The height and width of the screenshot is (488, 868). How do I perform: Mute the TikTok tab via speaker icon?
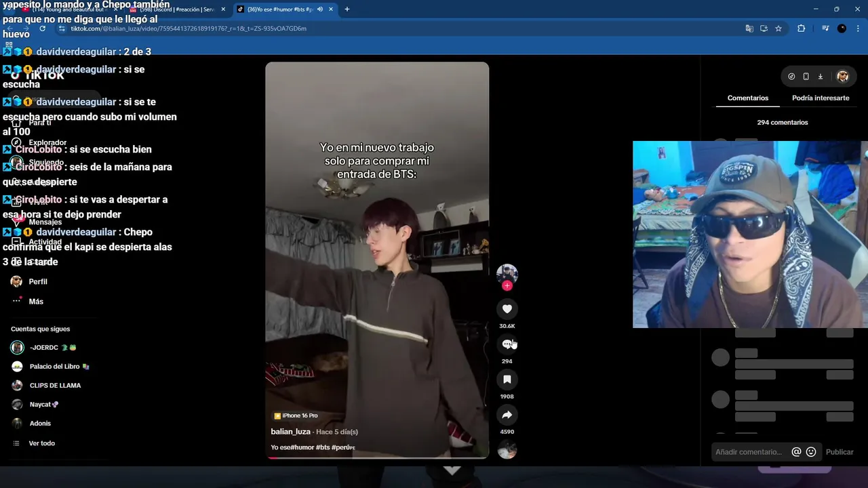click(319, 9)
